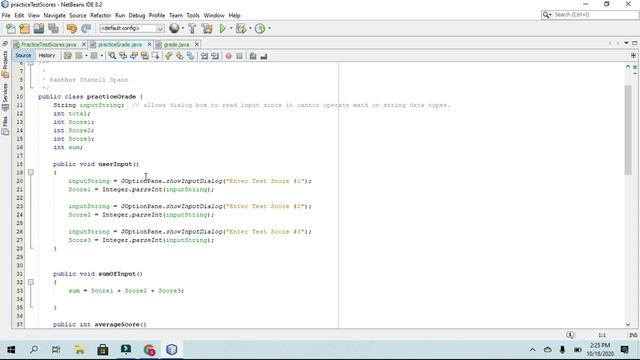The height and width of the screenshot is (360, 640).
Task: Click the Start Macro Recording red icon
Action: pos(229,56)
